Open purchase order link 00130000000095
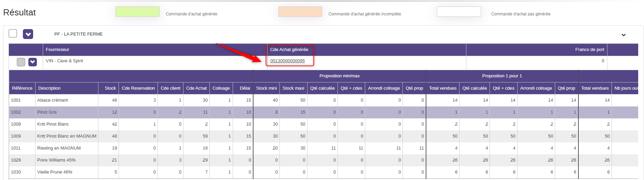 (287, 61)
